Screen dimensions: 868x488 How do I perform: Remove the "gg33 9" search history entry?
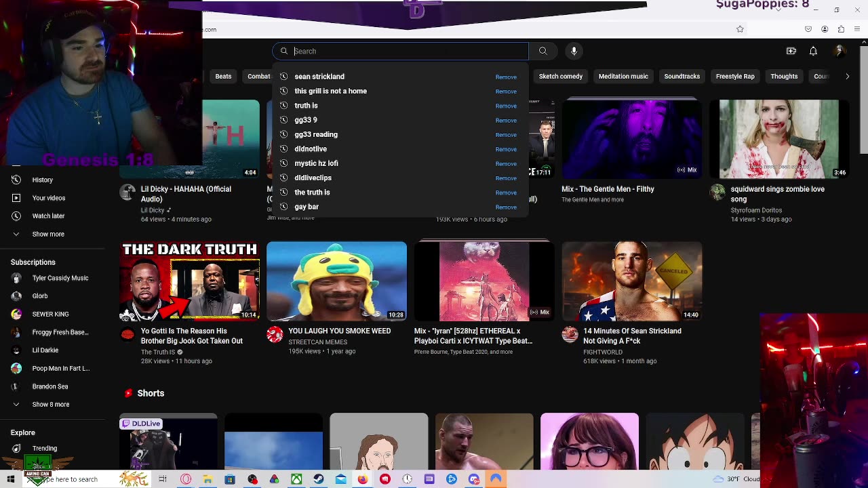point(506,120)
